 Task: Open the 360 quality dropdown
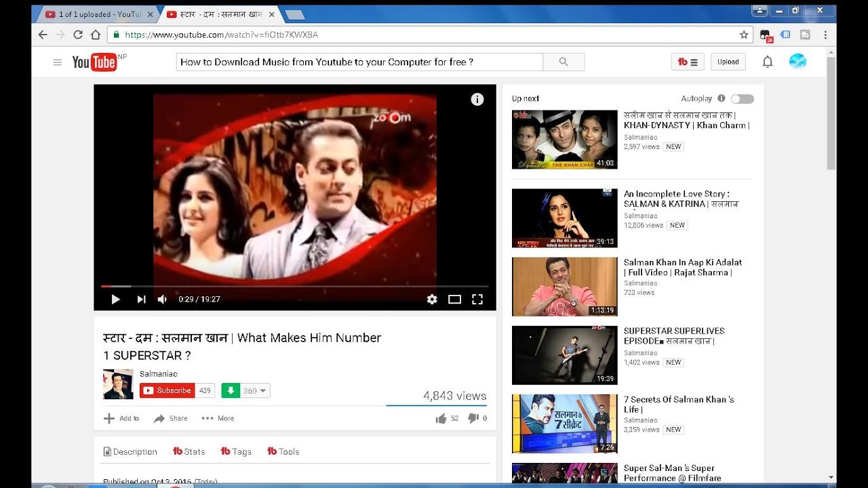255,390
